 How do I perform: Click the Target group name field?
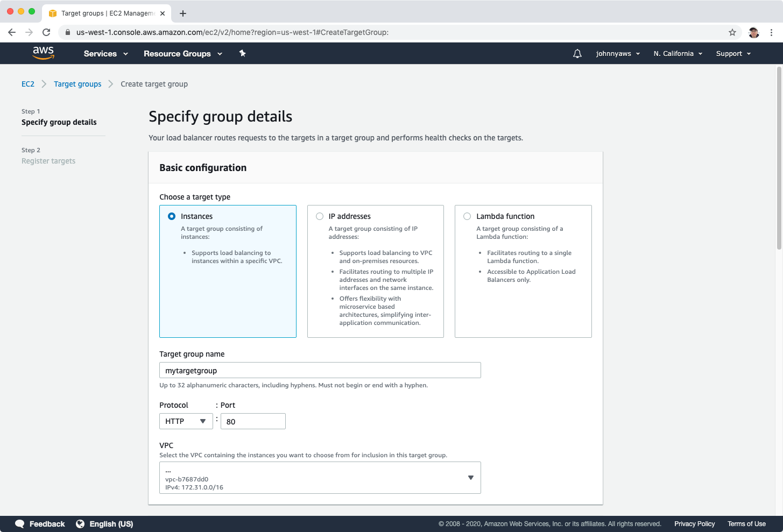pos(320,370)
